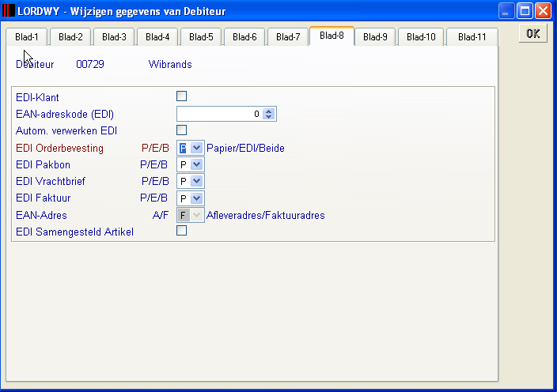Go to the Blad-11 tab
The width and height of the screenshot is (557, 392).
point(472,37)
